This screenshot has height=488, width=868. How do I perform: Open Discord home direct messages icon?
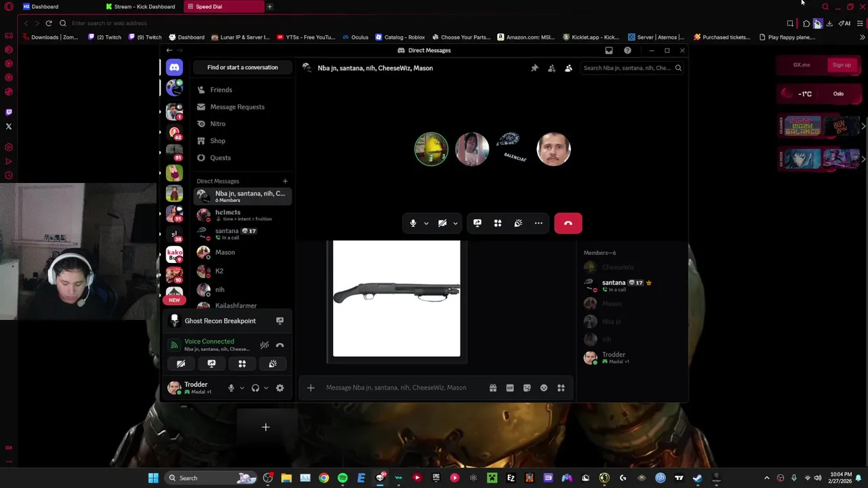[x=174, y=67]
